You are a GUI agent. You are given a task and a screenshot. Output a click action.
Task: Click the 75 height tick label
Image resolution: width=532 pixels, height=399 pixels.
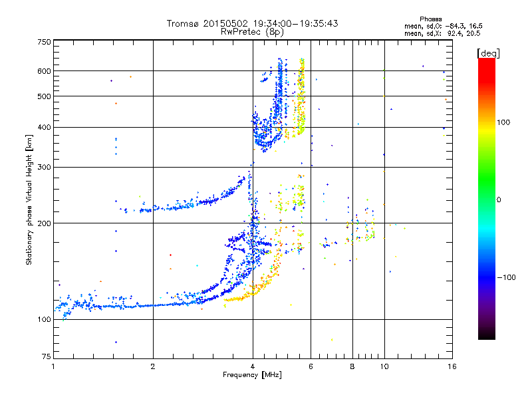tap(47, 356)
